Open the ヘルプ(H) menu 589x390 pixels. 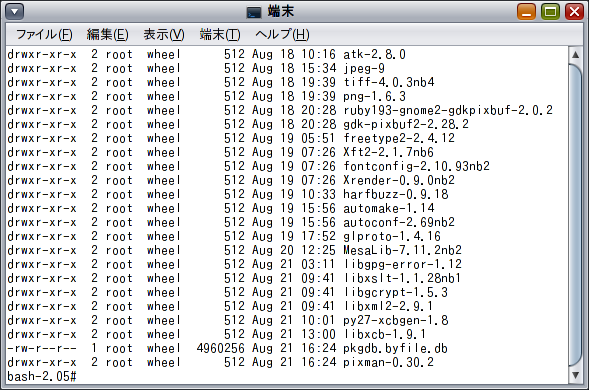(x=282, y=35)
